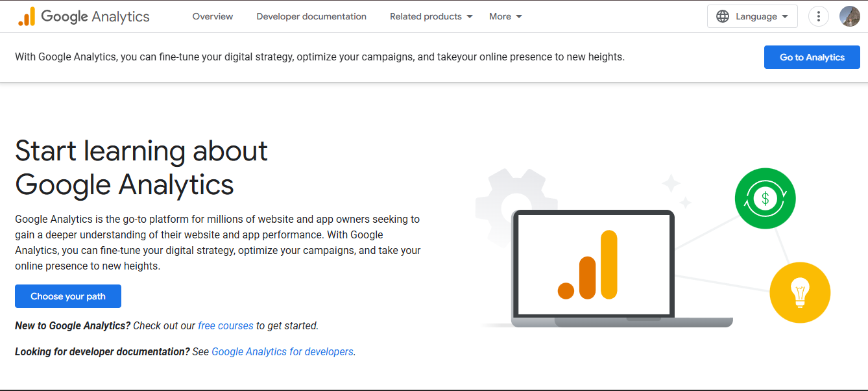Click the green dollar cycle icon
The height and width of the screenshot is (391, 868).
pos(765,198)
